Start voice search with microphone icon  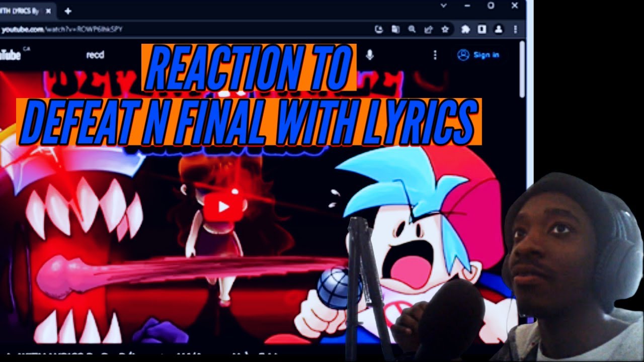point(370,55)
